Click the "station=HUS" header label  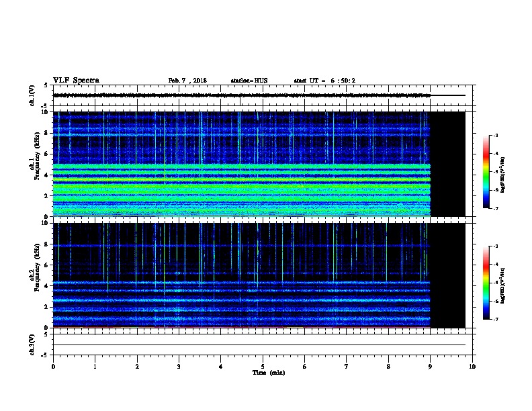[x=249, y=81]
